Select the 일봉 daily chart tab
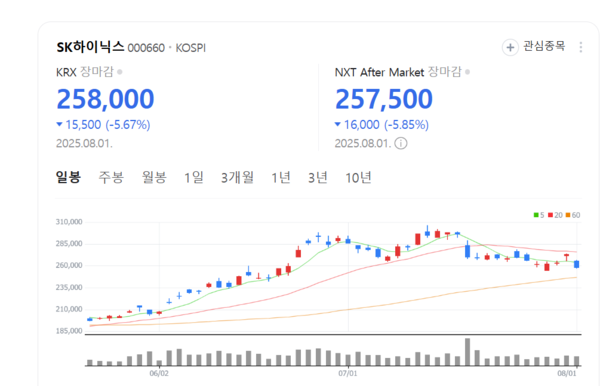Viewport: 600px width, 386px height. point(68,177)
